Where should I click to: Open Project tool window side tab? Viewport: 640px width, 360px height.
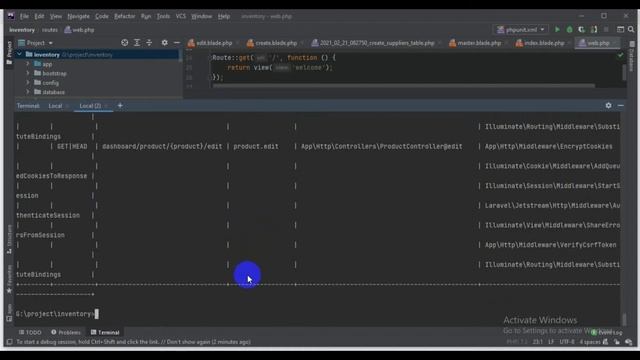(9, 53)
